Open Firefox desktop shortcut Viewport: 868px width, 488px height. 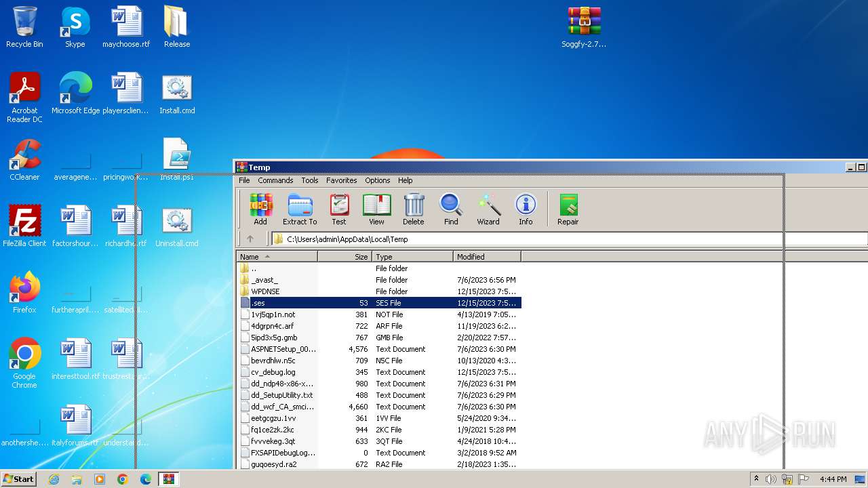coord(24,293)
